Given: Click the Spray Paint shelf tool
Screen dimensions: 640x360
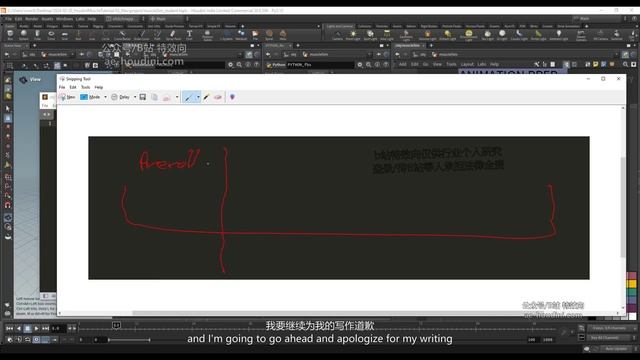Looking at the screenshot, I should coord(173,35).
